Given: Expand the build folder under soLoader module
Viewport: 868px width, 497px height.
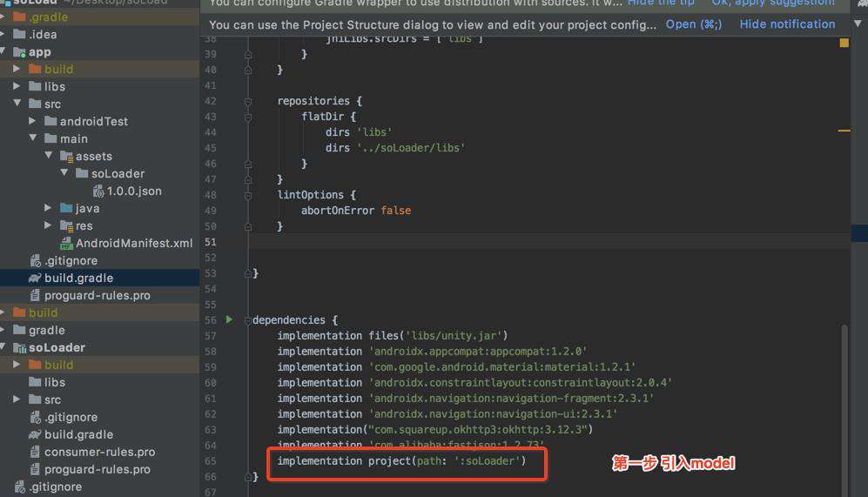Looking at the screenshot, I should [17, 364].
